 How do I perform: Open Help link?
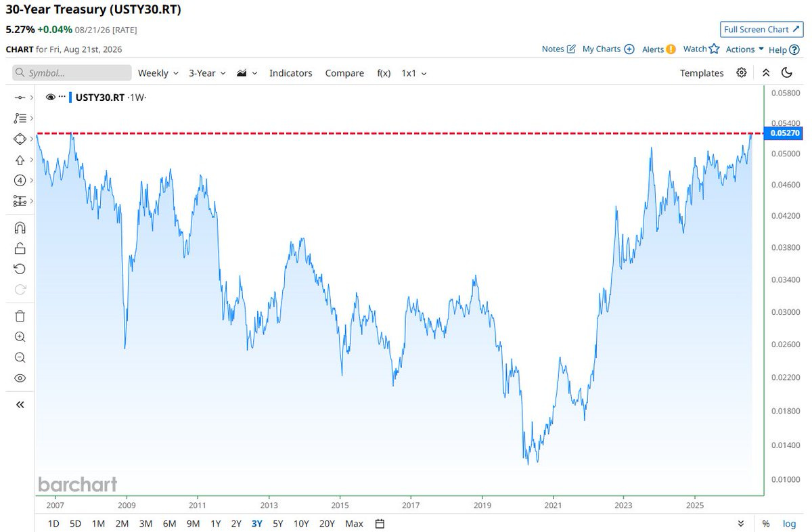click(x=784, y=49)
